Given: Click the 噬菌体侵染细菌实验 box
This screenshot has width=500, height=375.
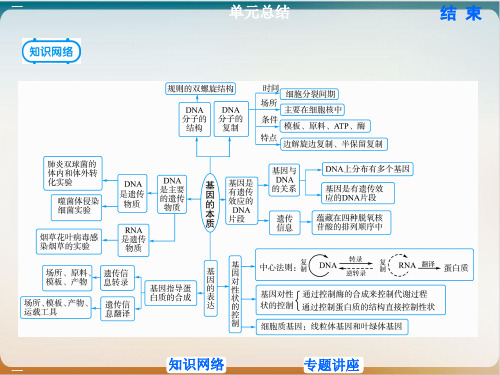Looking at the screenshot, I should tap(76, 207).
